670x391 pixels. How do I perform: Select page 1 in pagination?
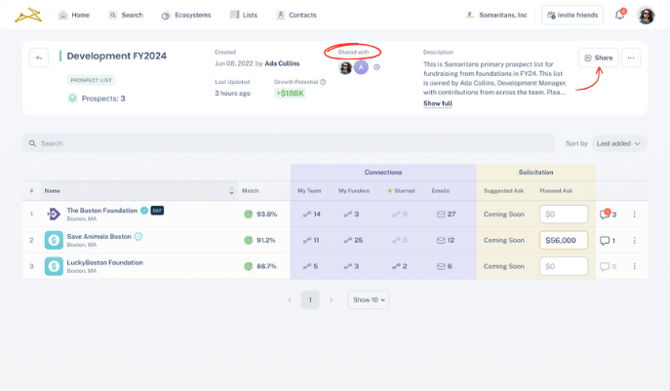(x=310, y=300)
